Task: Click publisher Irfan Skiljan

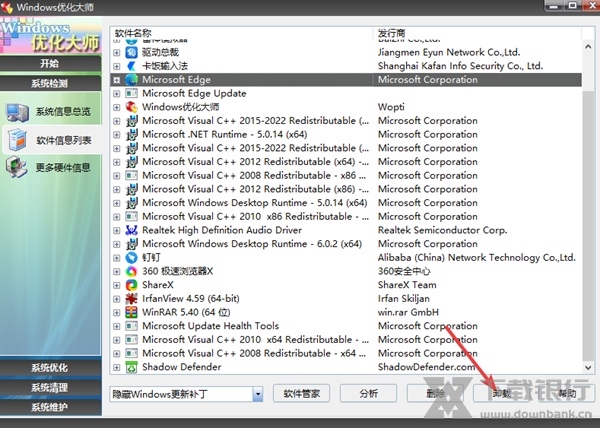Action: click(404, 298)
